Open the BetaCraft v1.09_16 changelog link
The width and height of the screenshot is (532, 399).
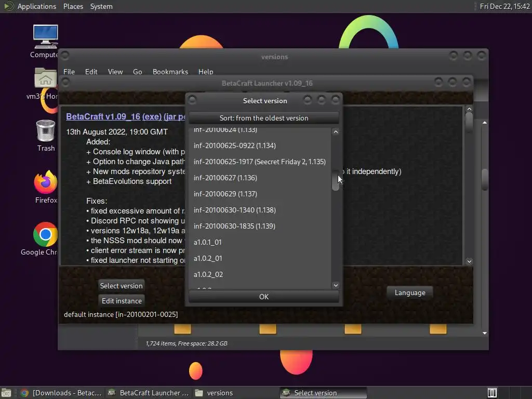click(x=103, y=116)
